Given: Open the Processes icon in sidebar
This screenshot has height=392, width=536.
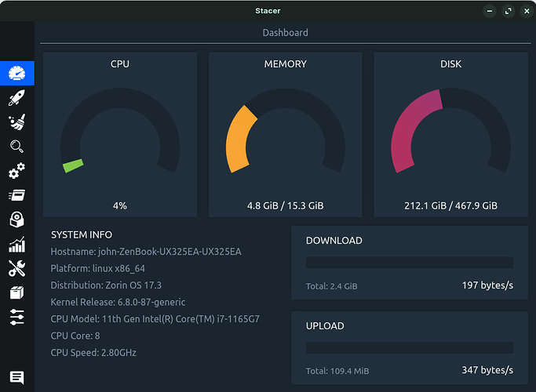Looking at the screenshot, I should click(x=16, y=195).
